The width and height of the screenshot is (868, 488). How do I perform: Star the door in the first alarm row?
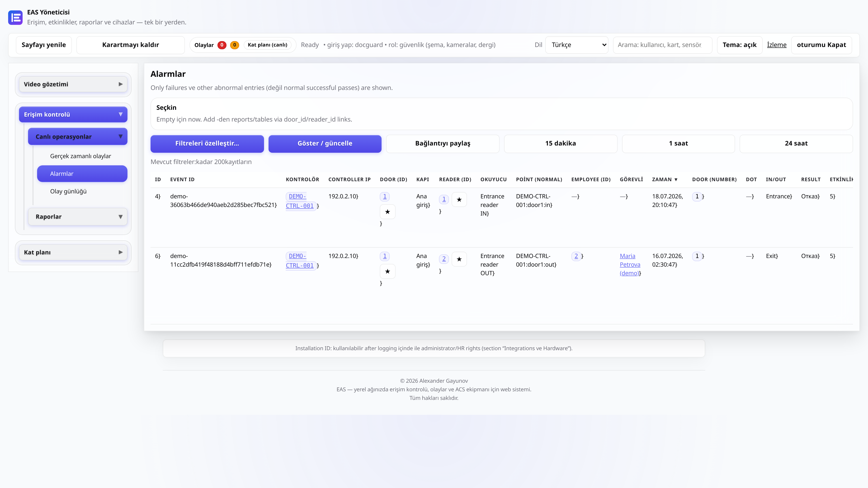point(387,212)
